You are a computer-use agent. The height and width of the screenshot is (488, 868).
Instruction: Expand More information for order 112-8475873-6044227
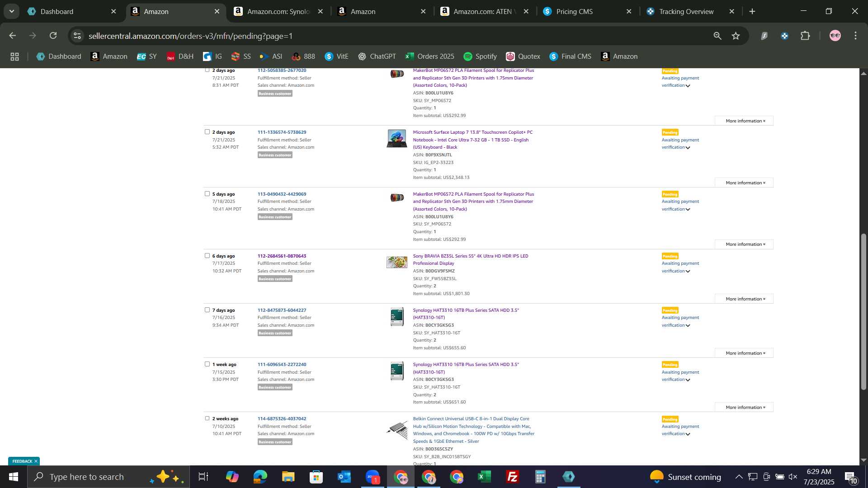click(744, 353)
